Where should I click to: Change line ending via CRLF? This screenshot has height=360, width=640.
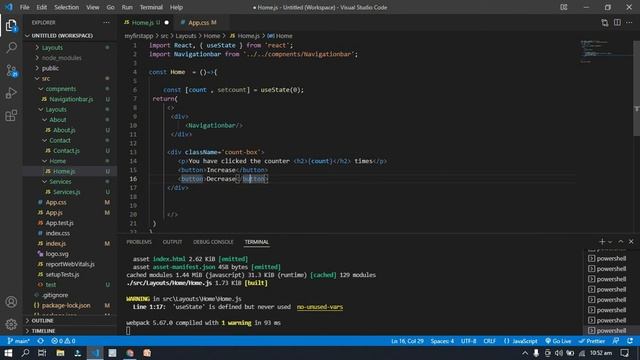coord(489,341)
